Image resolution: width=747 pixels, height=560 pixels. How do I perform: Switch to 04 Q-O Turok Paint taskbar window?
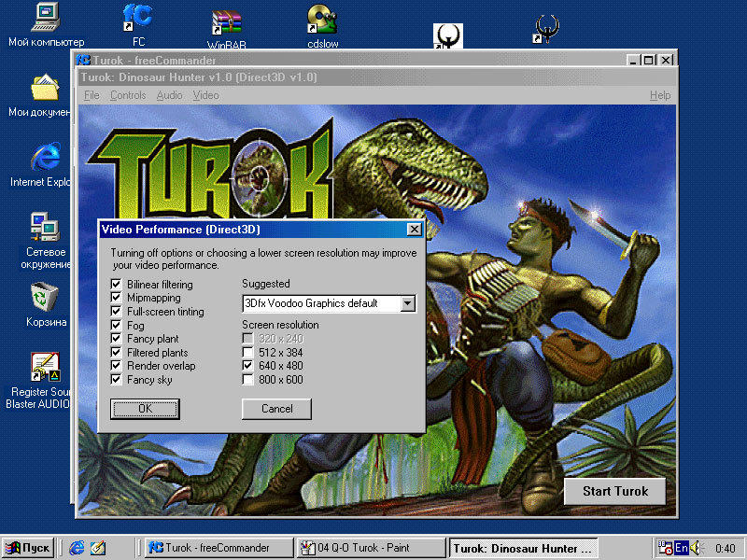click(371, 548)
